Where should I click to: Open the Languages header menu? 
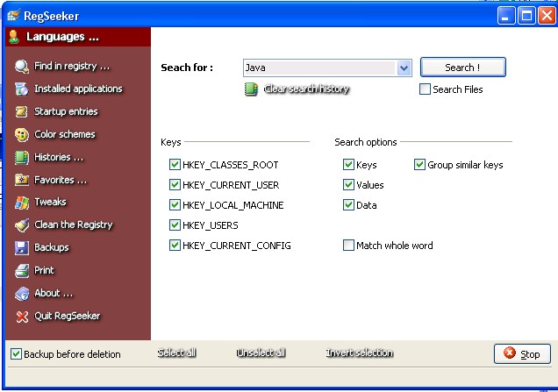pos(61,37)
